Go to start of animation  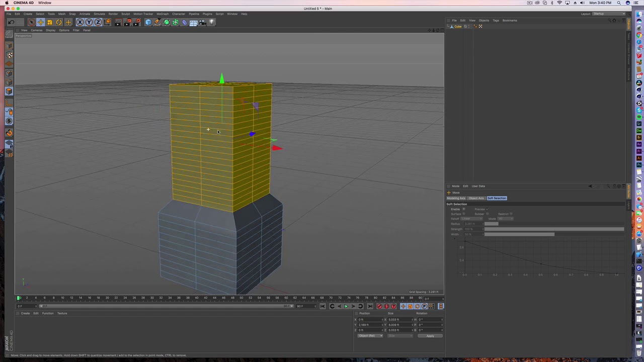click(x=323, y=306)
